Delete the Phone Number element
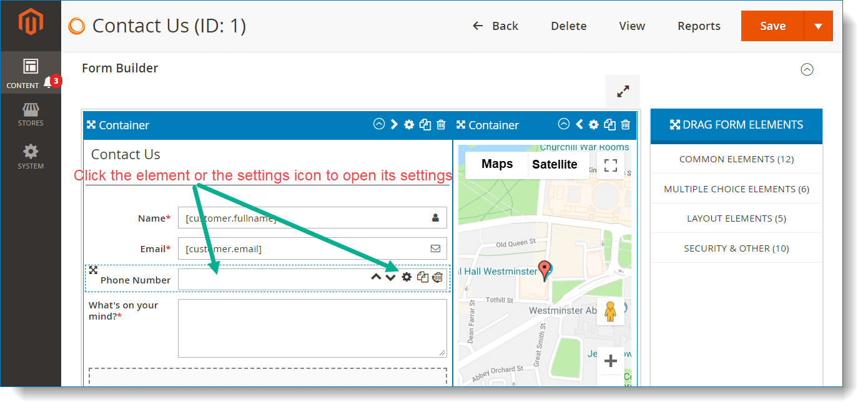This screenshot has width=868, height=412. [x=438, y=277]
